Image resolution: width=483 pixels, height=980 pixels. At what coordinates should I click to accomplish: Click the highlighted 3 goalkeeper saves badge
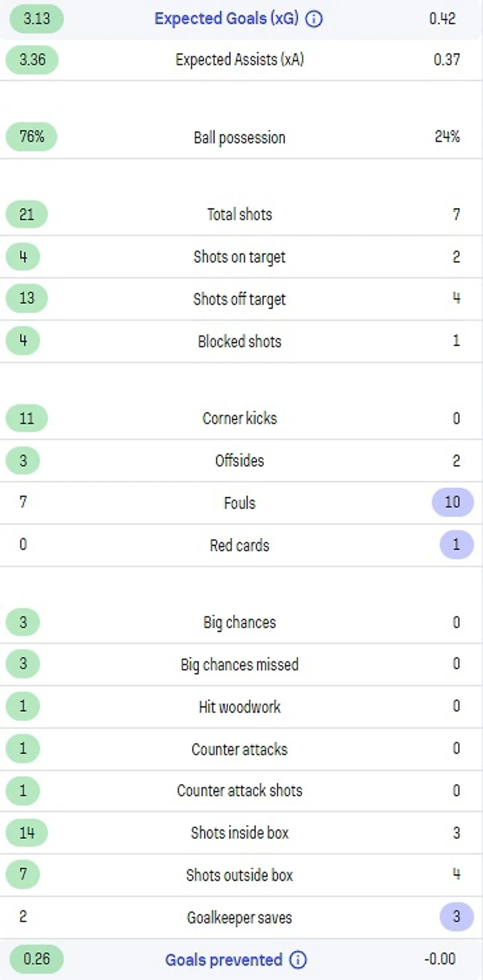pyautogui.click(x=457, y=917)
